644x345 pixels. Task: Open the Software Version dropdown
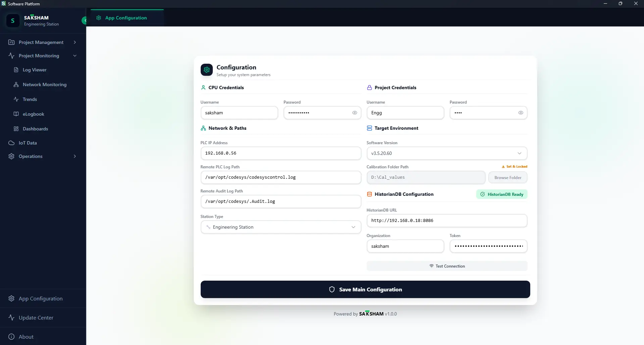click(x=447, y=153)
